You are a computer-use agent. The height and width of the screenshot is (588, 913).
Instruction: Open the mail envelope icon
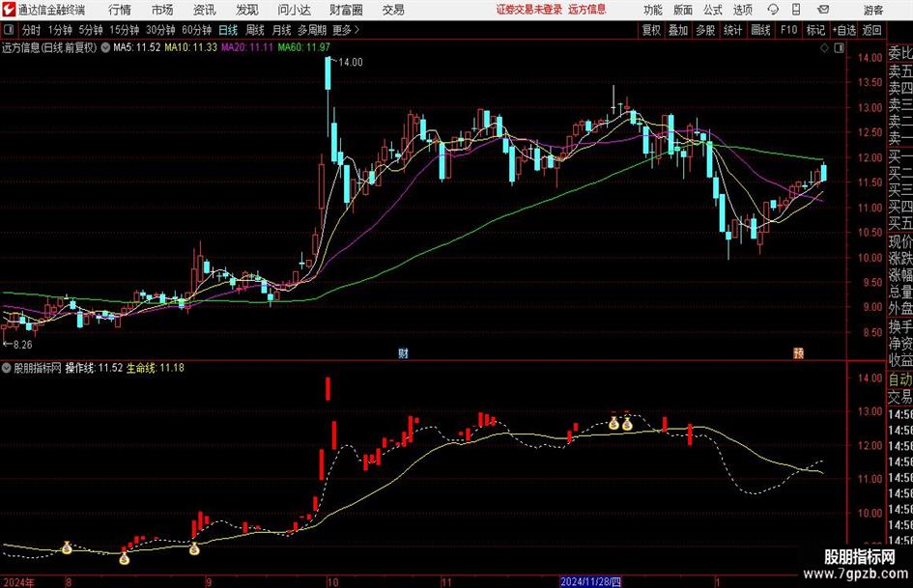point(823,10)
